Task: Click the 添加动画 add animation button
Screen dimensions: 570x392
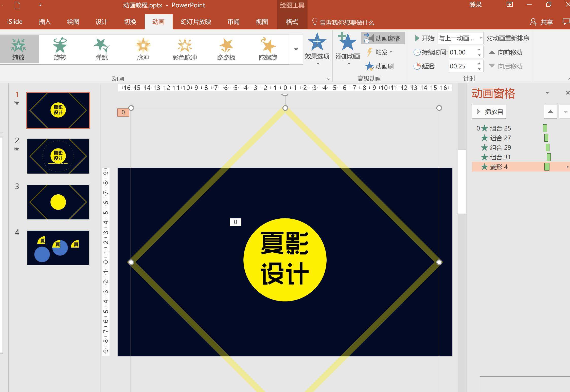Action: 348,49
